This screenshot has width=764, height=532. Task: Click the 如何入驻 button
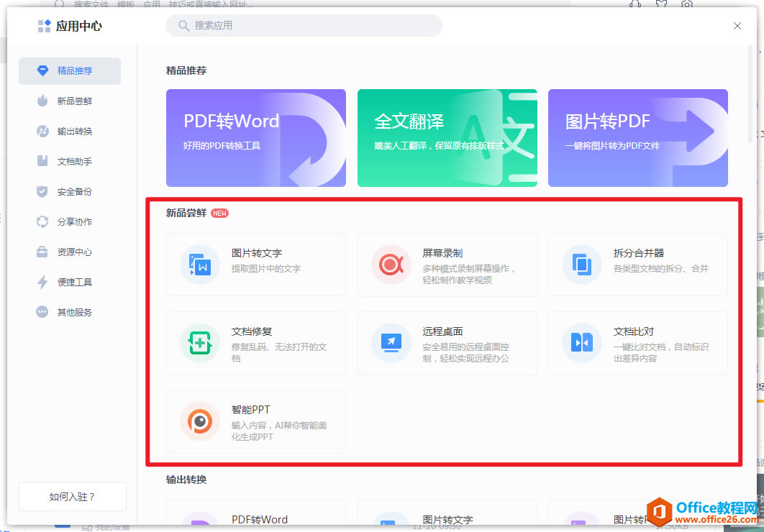(x=72, y=496)
